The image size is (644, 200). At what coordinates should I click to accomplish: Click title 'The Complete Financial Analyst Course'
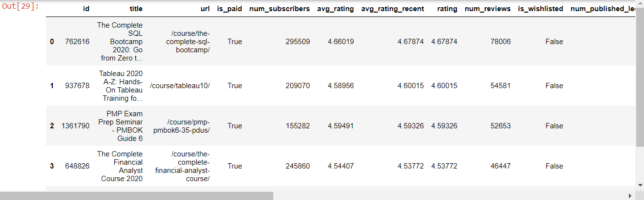(x=120, y=166)
